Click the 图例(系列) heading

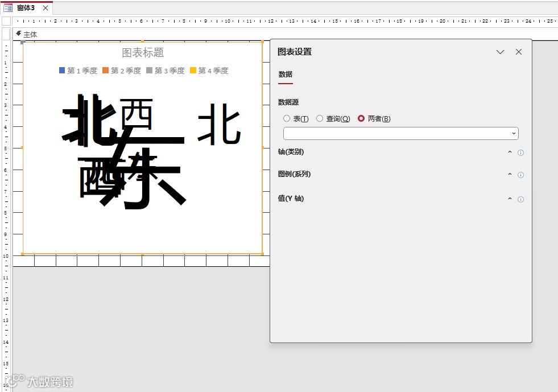(x=294, y=174)
